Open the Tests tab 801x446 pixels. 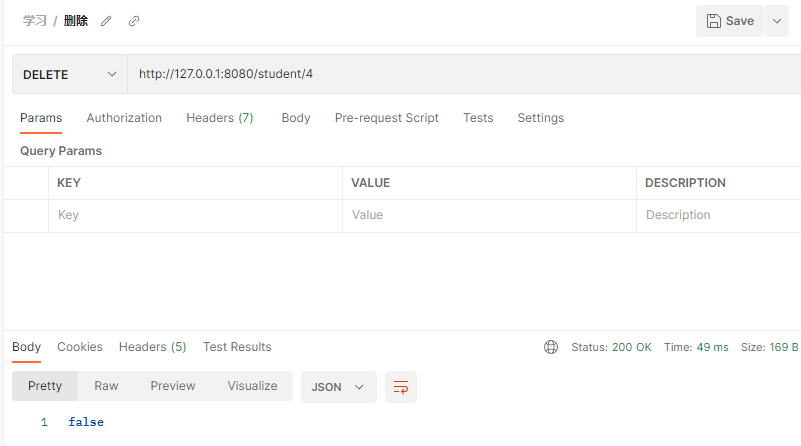click(x=478, y=118)
